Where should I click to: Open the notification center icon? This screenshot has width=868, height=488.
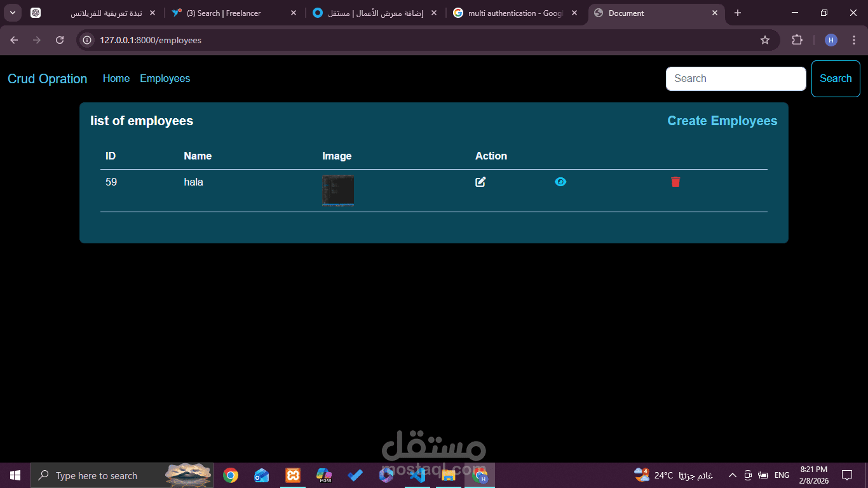pos(846,475)
